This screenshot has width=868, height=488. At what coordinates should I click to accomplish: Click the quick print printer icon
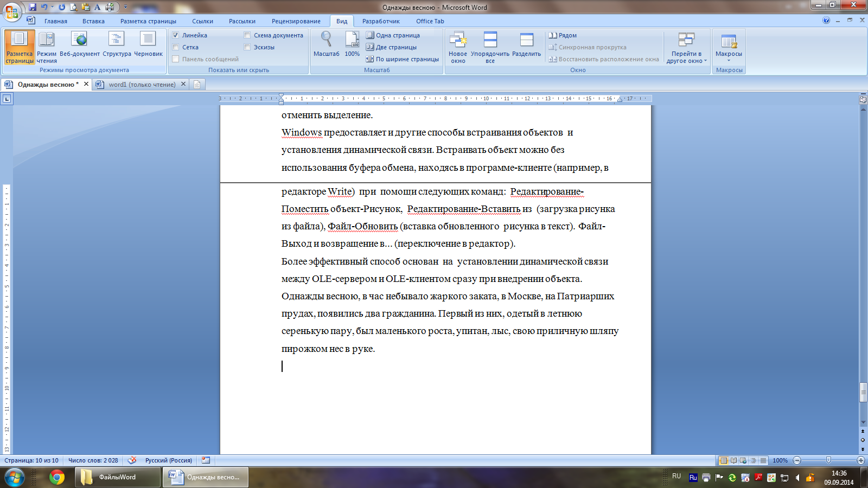(x=110, y=7)
